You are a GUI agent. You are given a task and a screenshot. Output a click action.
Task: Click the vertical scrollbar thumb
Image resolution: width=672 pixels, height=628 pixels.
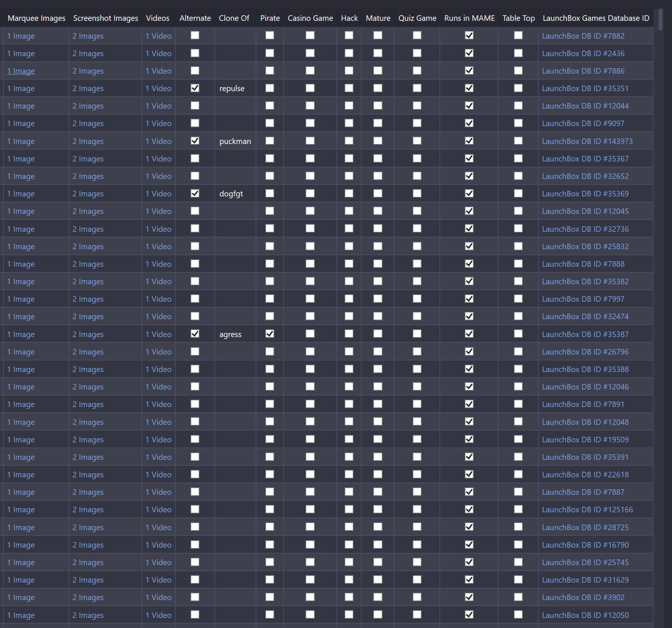[x=660, y=19]
